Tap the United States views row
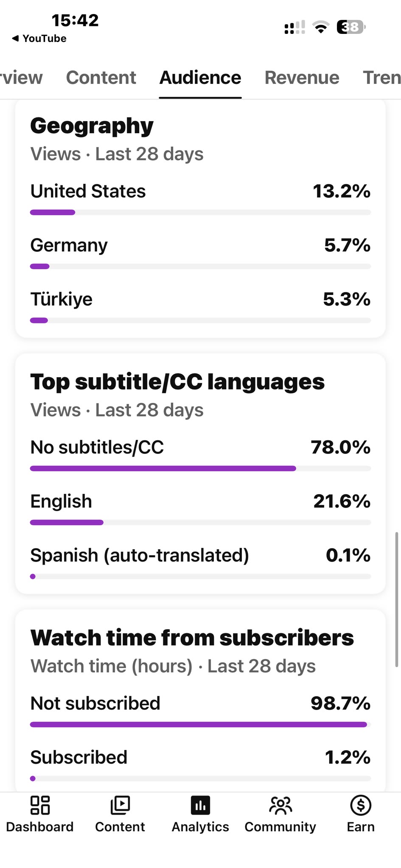The image size is (401, 868). click(200, 198)
